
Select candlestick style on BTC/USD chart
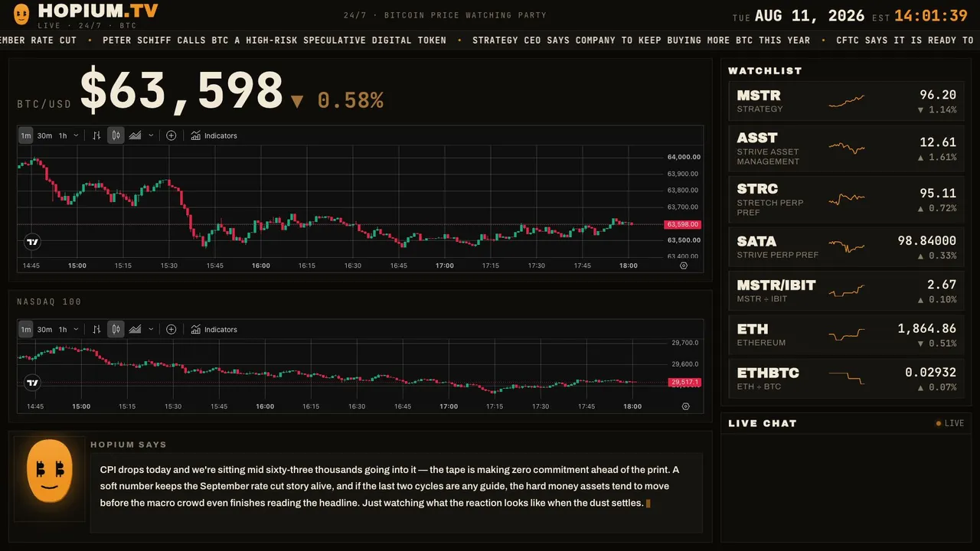(116, 135)
